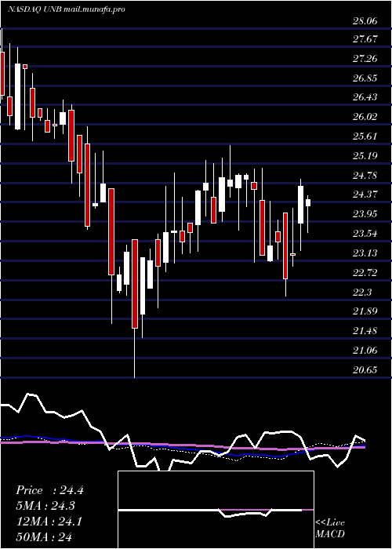Click the 20.65 price axis label
The image size is (392, 549).
pos(365,369)
